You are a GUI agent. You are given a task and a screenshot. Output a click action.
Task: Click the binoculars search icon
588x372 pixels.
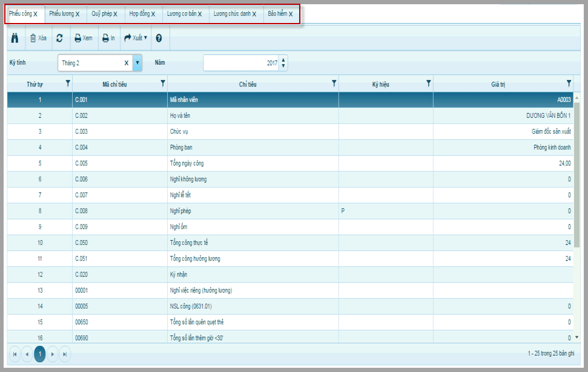tap(15, 38)
